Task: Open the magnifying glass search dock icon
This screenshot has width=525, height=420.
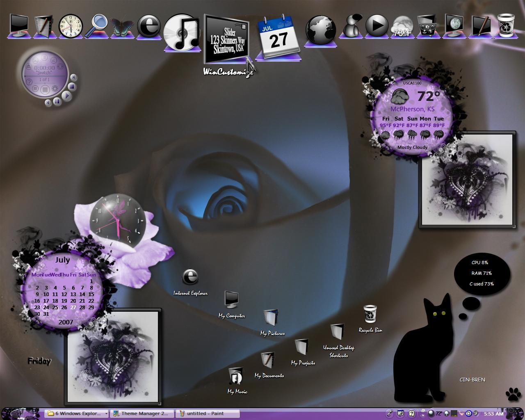Action: [97, 25]
